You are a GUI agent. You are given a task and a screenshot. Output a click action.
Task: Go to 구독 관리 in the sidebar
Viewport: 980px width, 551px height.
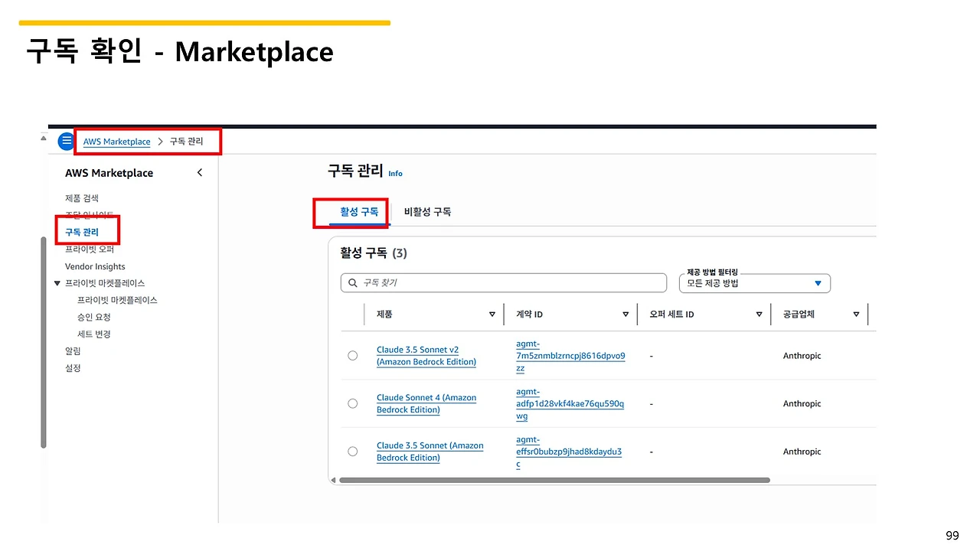tap(82, 232)
